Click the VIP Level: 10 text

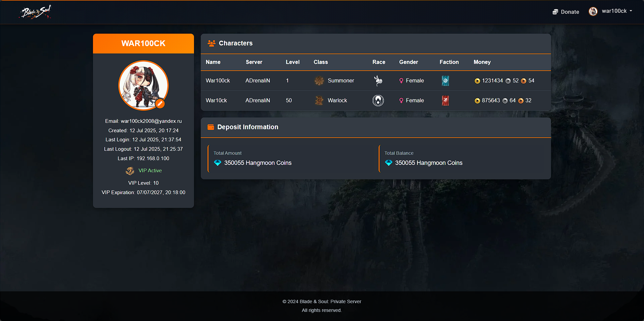143,183
